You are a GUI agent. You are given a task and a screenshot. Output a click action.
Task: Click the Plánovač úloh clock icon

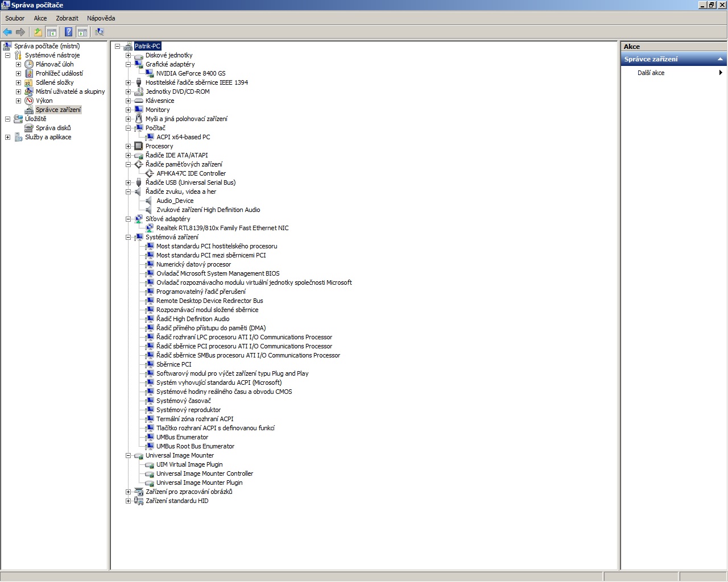(x=29, y=64)
